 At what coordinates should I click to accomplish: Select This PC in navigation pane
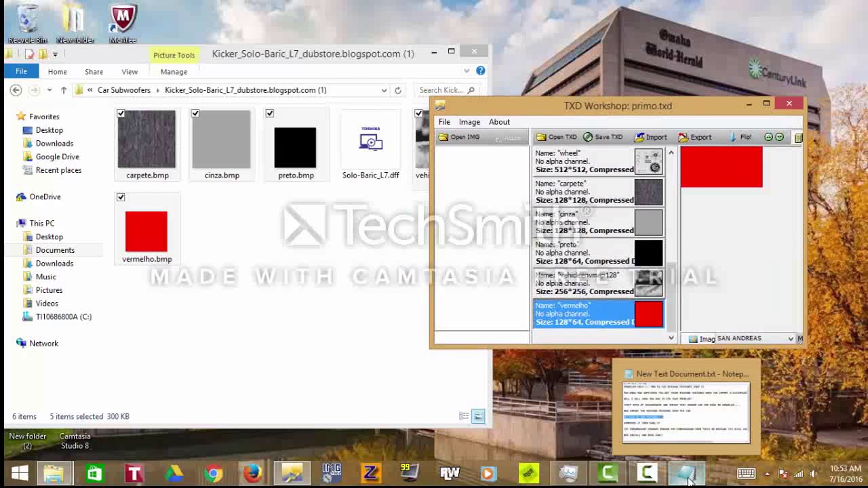(41, 223)
